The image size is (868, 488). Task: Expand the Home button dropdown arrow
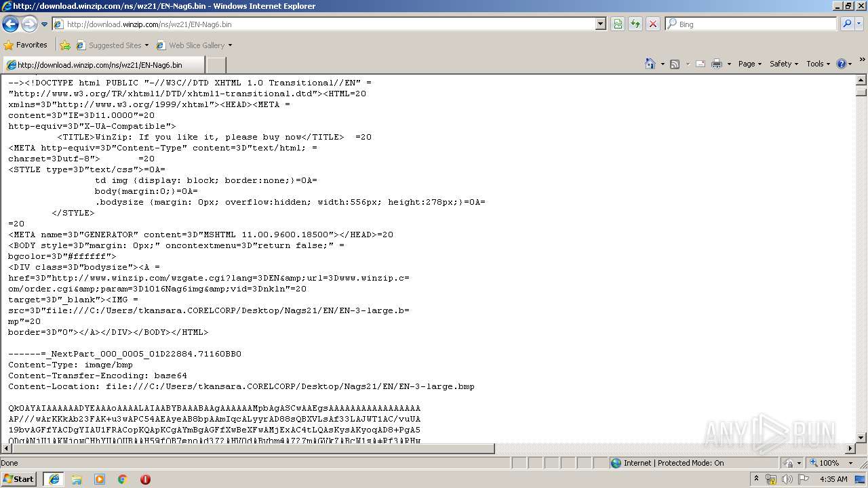(663, 64)
